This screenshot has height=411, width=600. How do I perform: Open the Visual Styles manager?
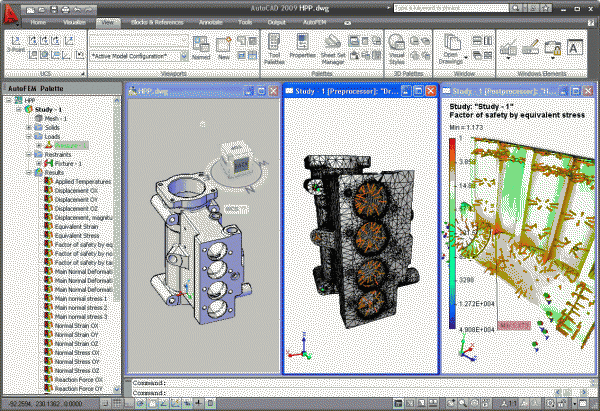[x=396, y=49]
